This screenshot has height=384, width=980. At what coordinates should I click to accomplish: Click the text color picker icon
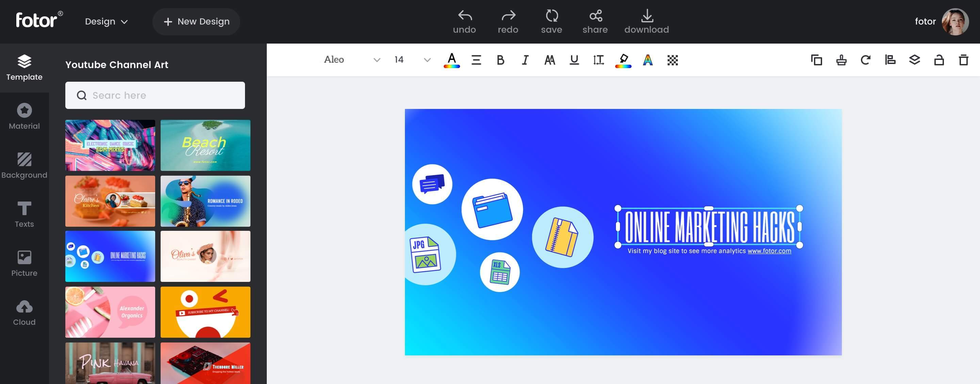(452, 60)
